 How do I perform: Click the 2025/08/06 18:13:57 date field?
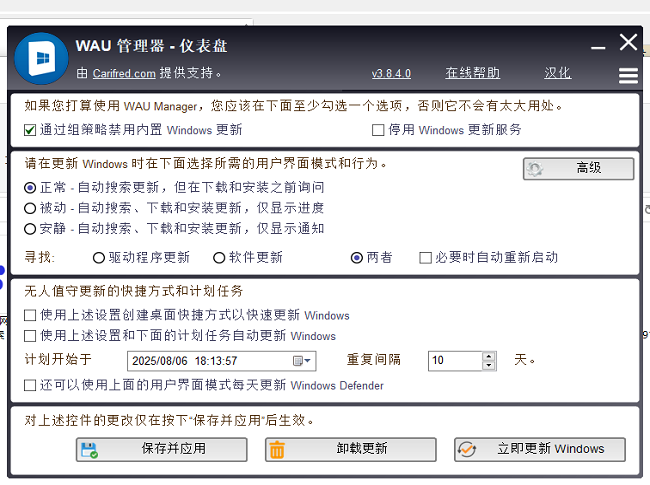[x=221, y=361]
